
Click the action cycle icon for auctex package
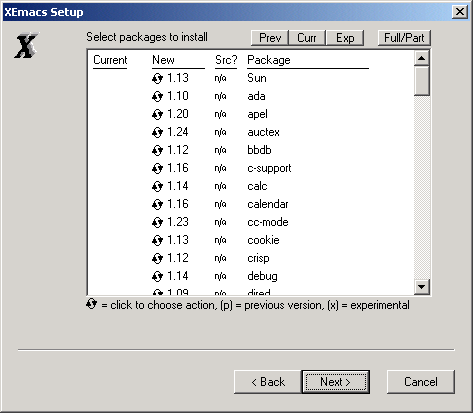point(157,133)
